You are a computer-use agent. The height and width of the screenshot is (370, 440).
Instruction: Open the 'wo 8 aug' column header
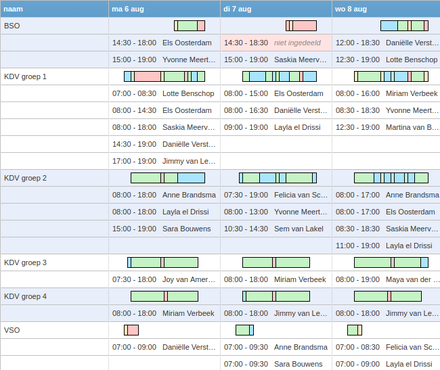click(x=386, y=9)
